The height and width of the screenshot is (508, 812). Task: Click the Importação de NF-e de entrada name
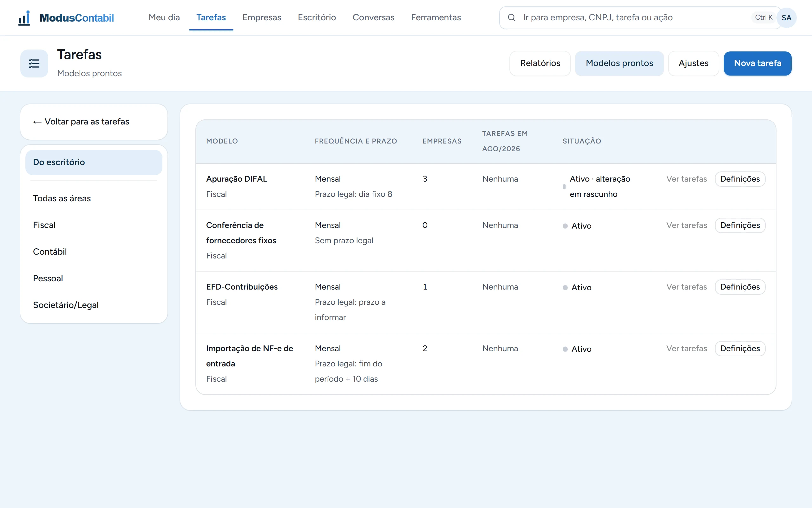249,356
